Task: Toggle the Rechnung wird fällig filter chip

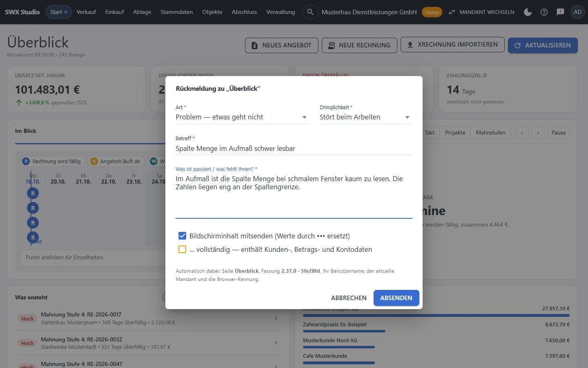Action: (53, 161)
